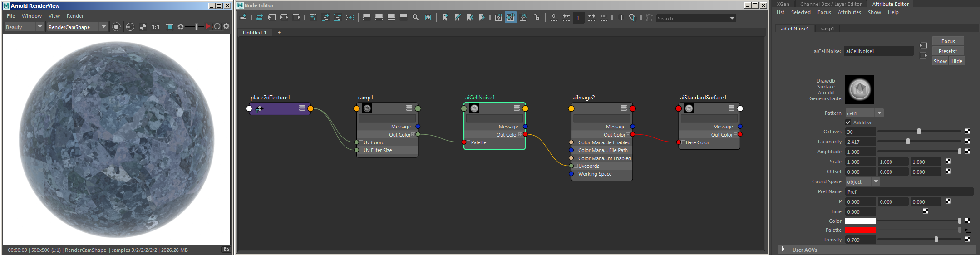Click the red Palette color swatch
The image size is (980, 255).
click(860, 230)
